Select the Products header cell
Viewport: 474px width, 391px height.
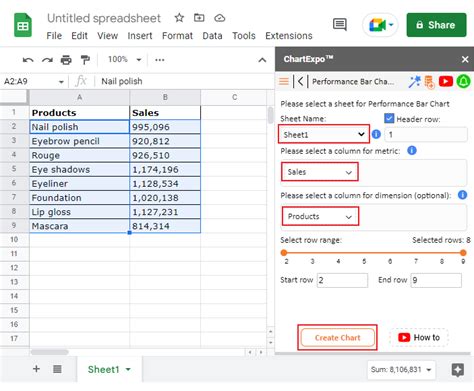(x=79, y=113)
